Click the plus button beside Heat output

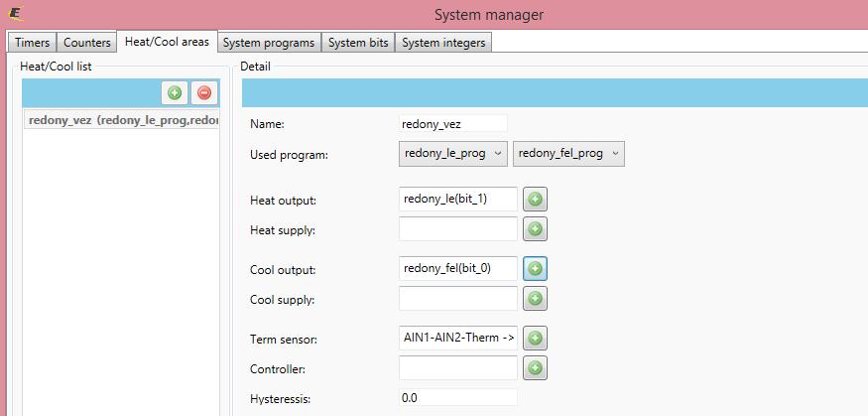[x=535, y=200]
